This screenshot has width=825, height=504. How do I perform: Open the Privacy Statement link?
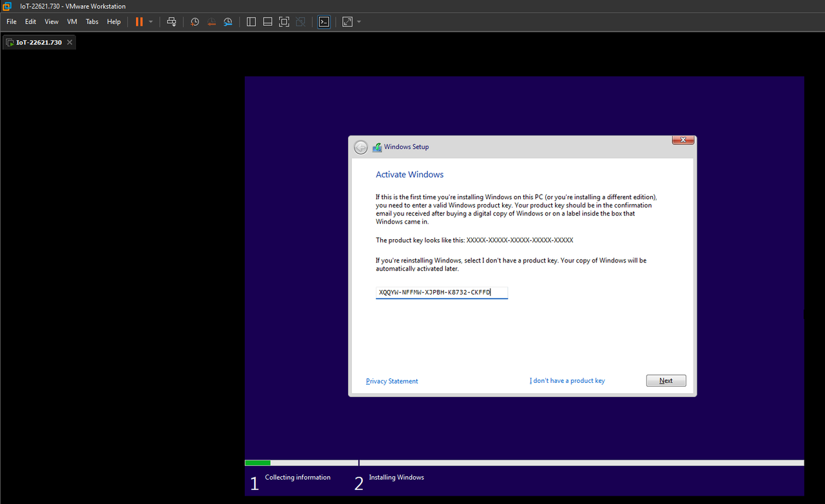(392, 381)
